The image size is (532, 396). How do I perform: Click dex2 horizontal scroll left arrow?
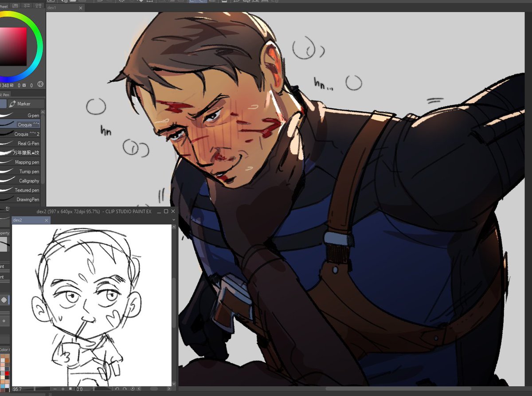[139, 389]
